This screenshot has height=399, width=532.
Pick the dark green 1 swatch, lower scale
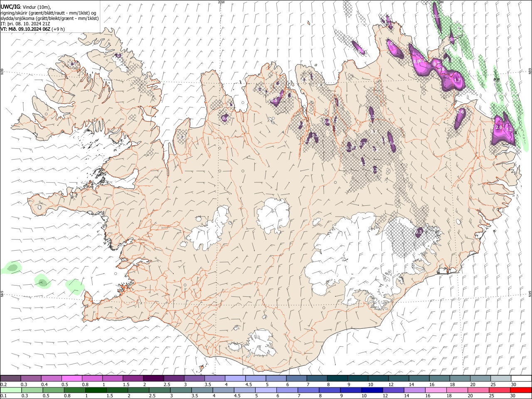tap(96, 390)
